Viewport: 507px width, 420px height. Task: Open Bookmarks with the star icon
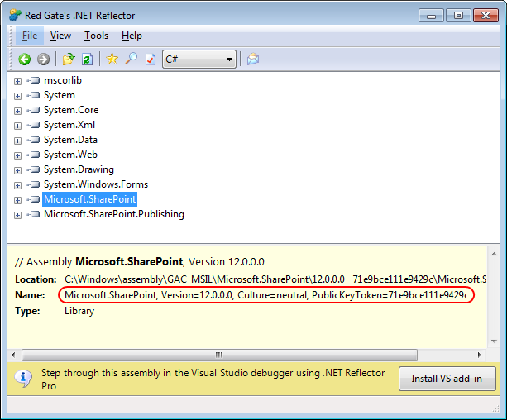point(112,59)
